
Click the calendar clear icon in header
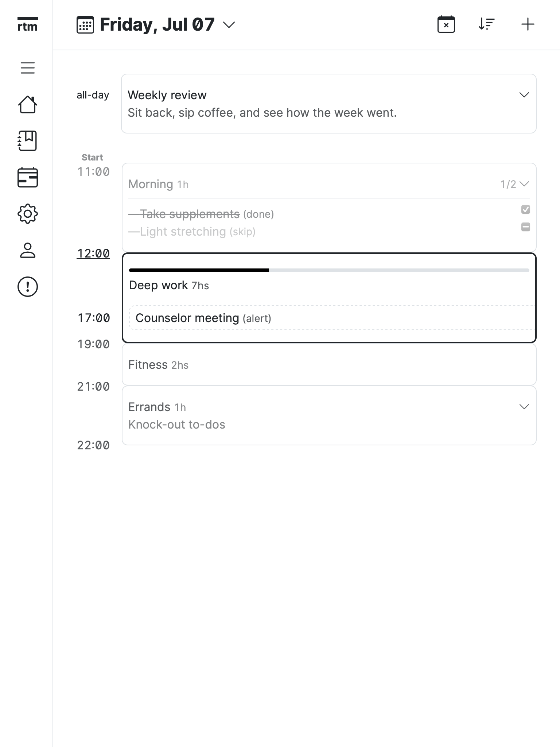(446, 24)
